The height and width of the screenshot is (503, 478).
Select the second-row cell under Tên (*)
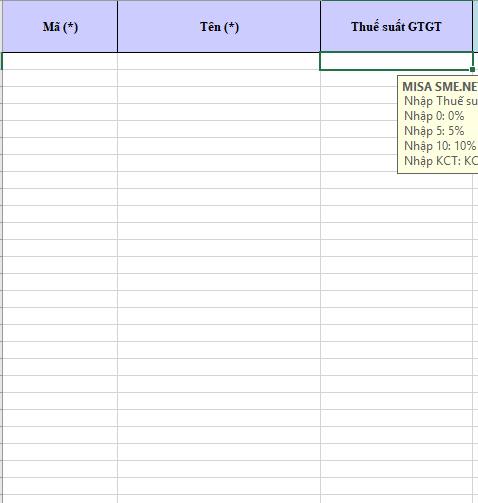click(x=219, y=78)
